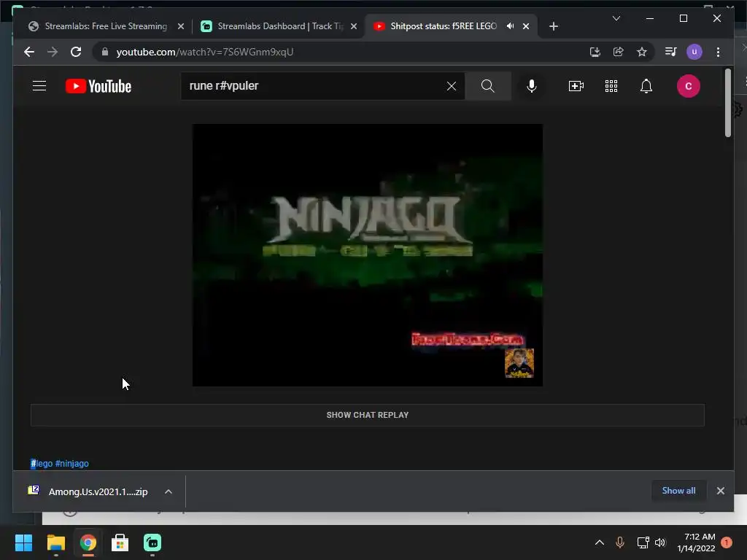Image resolution: width=747 pixels, height=560 pixels.
Task: Show hidden system tray icons
Action: 600,542
